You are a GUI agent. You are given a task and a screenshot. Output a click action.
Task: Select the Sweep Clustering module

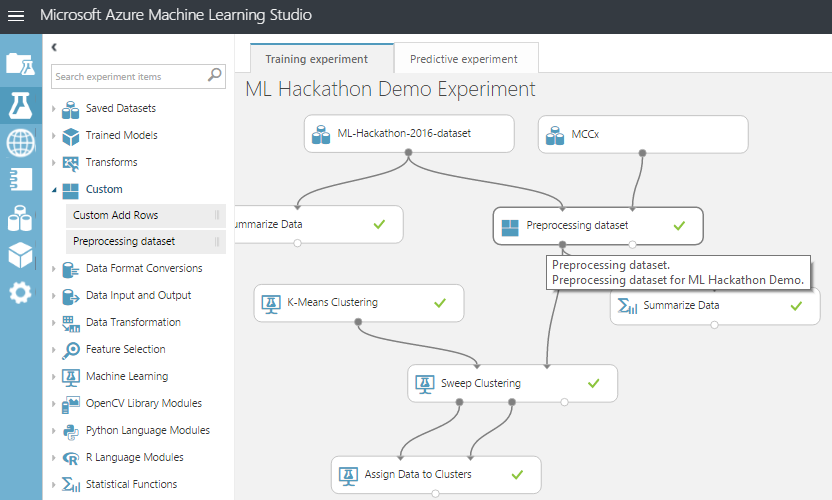coord(513,383)
